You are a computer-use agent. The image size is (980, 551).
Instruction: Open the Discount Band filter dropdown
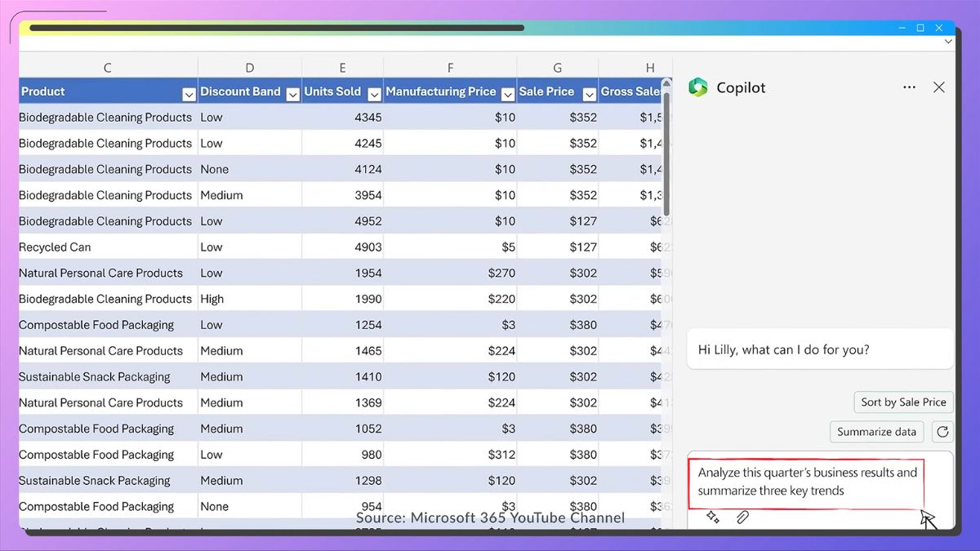pyautogui.click(x=292, y=94)
